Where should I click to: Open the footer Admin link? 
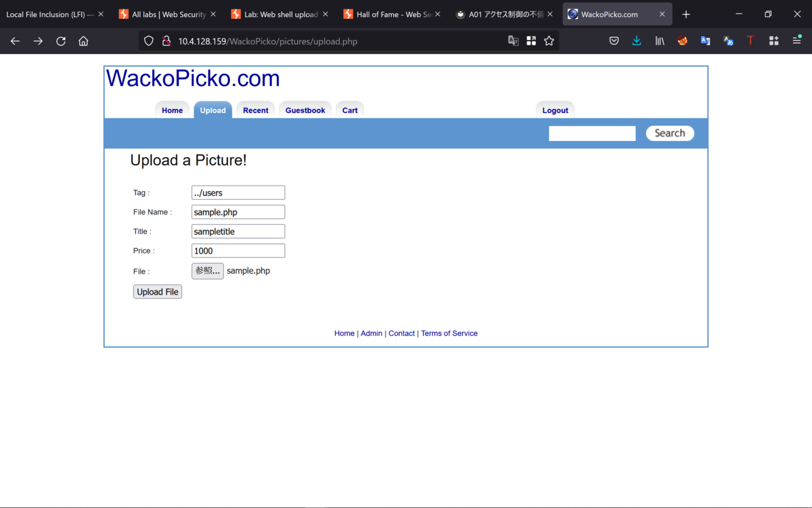[371, 333]
